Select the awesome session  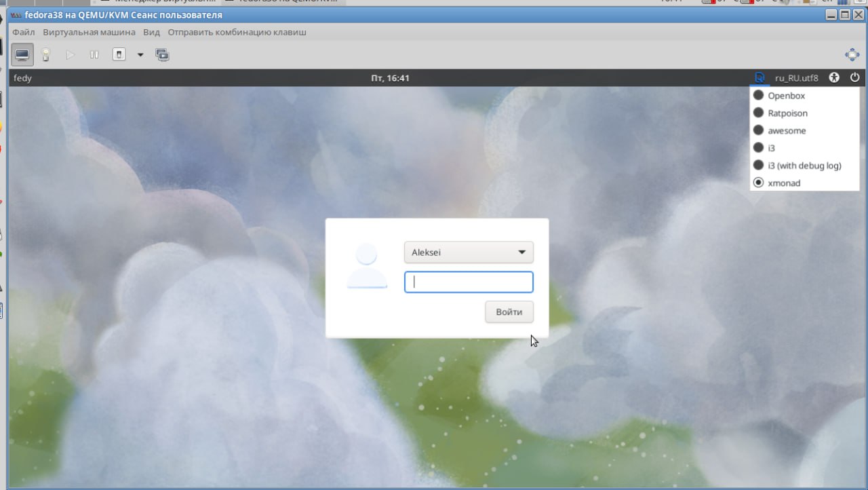click(x=804, y=130)
